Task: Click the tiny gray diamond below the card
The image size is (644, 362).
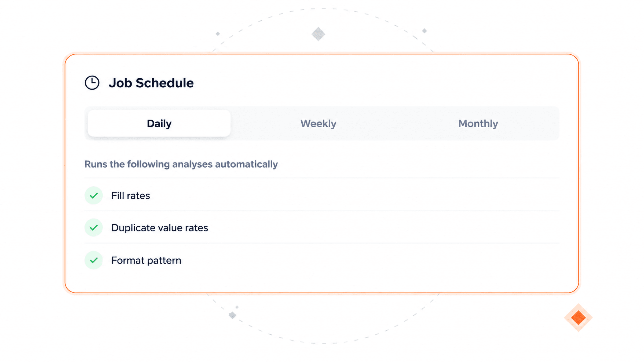Action: tap(237, 307)
